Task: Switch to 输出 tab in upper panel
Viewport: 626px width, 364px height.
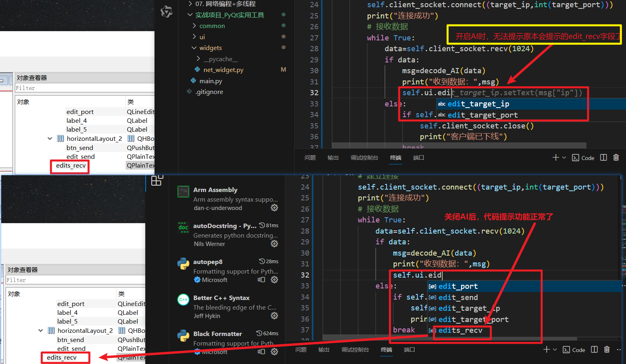Action: click(x=333, y=158)
